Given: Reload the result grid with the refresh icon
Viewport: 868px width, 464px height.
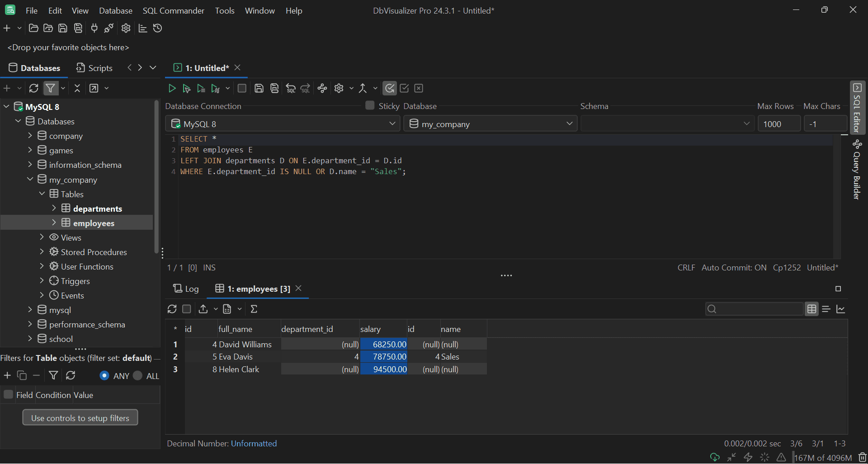Looking at the screenshot, I should point(172,309).
